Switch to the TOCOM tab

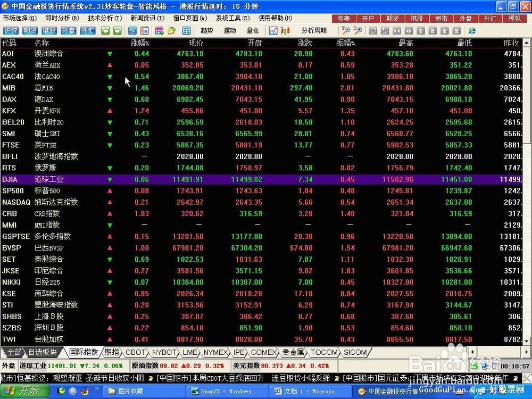(x=325, y=352)
